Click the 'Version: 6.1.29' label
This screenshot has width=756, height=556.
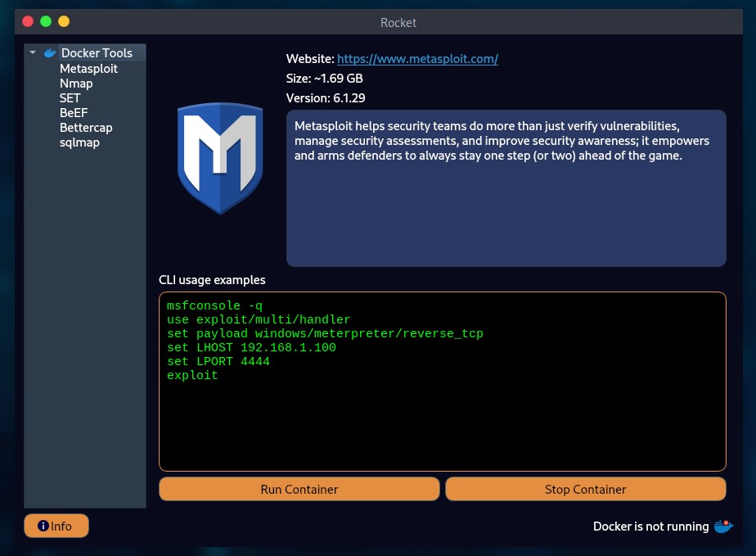326,98
